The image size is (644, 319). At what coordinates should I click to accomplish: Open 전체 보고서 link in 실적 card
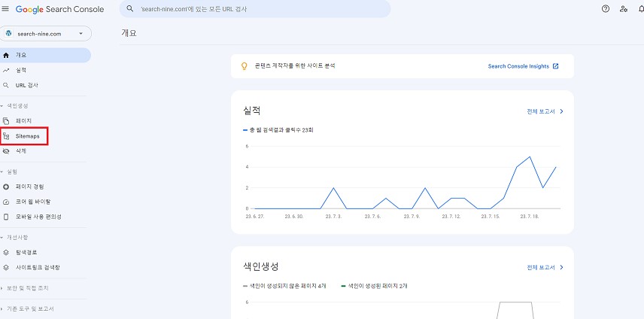(x=541, y=111)
